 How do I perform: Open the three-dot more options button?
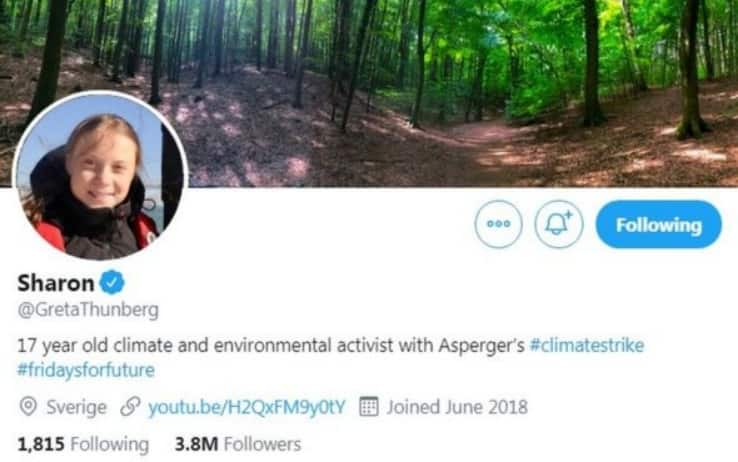point(498,225)
